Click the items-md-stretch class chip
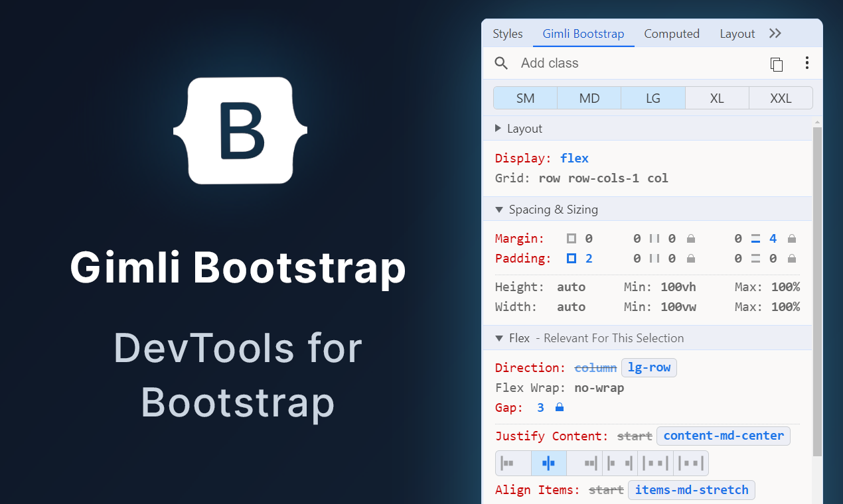Viewport: 843px width, 504px height. click(x=692, y=490)
